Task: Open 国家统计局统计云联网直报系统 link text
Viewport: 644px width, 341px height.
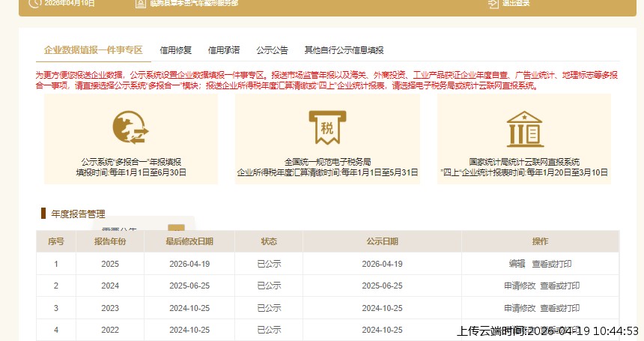Action: click(x=524, y=161)
